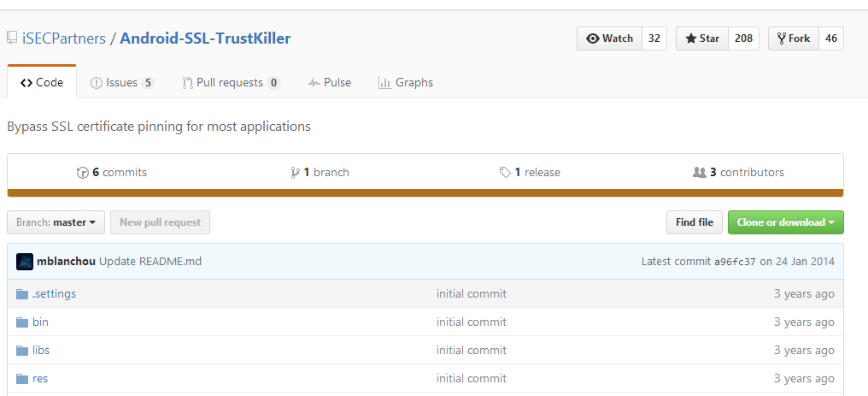Click the .settings folder icon
The image size is (868, 396).
pyautogui.click(x=22, y=294)
